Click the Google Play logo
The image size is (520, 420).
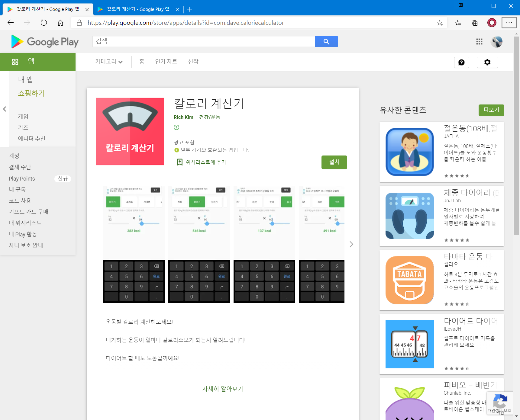[x=45, y=42]
